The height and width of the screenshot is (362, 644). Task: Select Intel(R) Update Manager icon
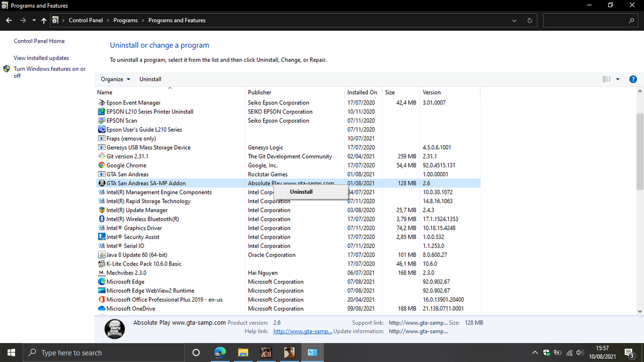point(102,210)
